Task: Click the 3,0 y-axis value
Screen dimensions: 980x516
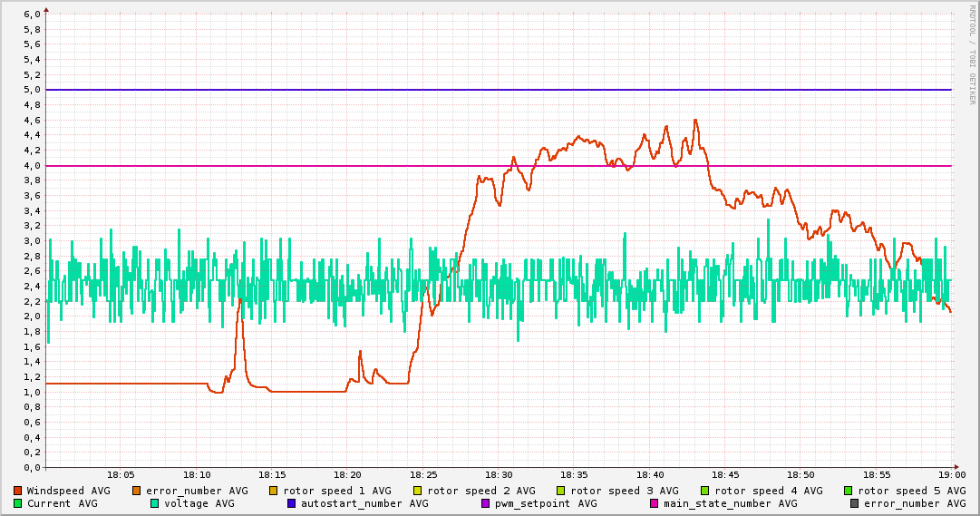Action: (33, 241)
